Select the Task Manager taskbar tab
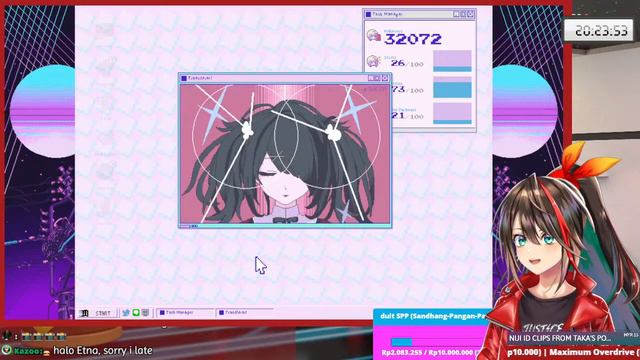 pos(186,313)
